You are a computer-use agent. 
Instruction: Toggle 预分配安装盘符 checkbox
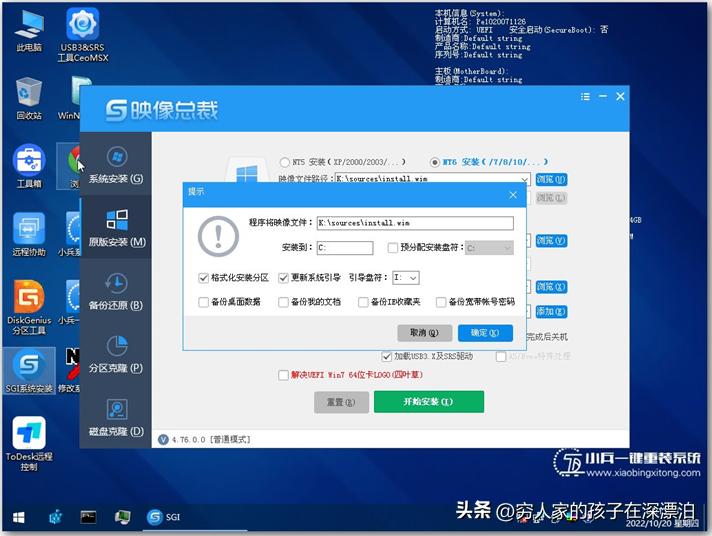393,248
